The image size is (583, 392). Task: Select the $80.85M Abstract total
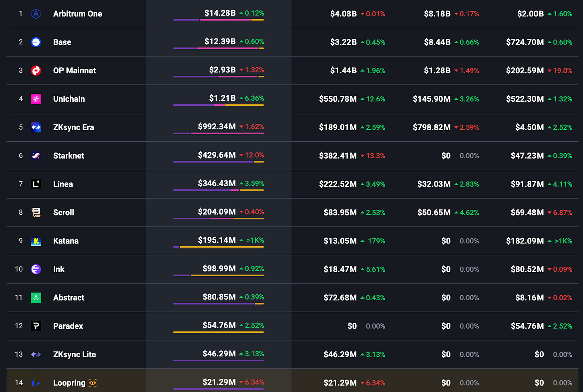[219, 298]
